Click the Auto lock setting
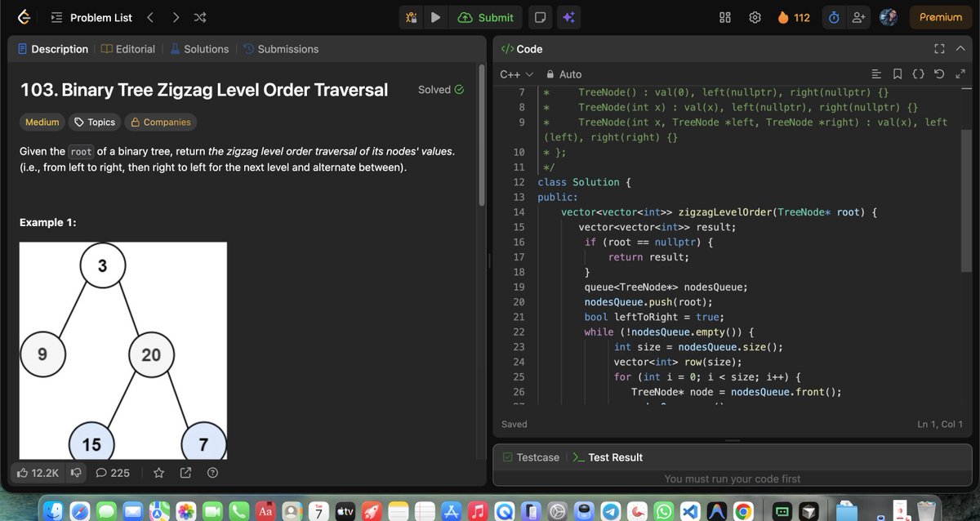The width and height of the screenshot is (980, 521). click(x=563, y=74)
